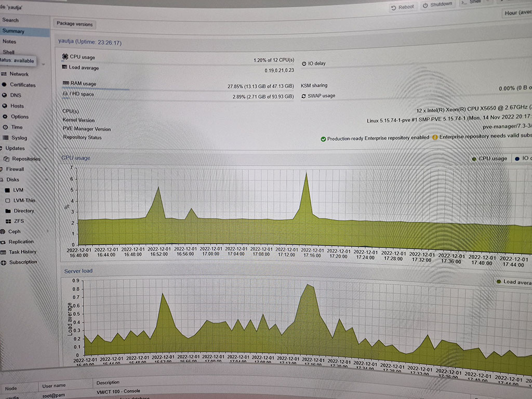Open the DNS globe icon entry
Screen dimensions: 532x399
point(5,96)
